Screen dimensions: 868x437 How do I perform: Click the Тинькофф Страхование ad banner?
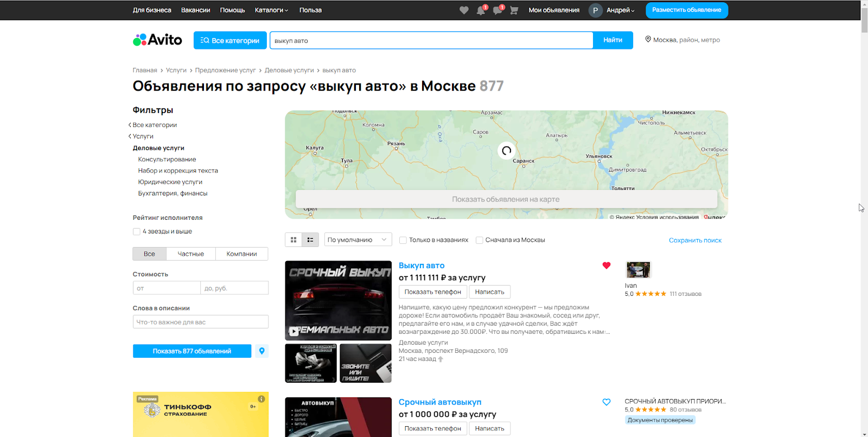[x=201, y=415]
